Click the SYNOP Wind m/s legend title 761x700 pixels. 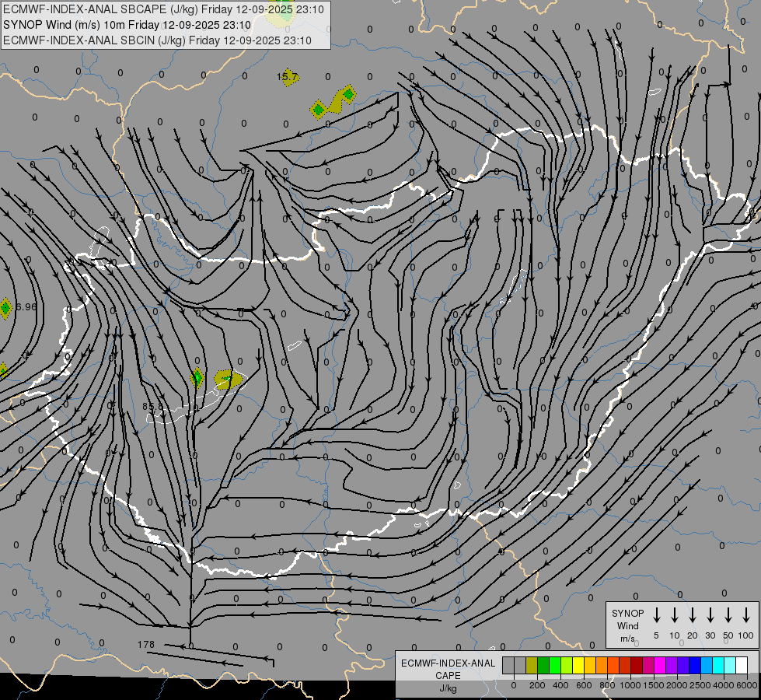coord(627,625)
